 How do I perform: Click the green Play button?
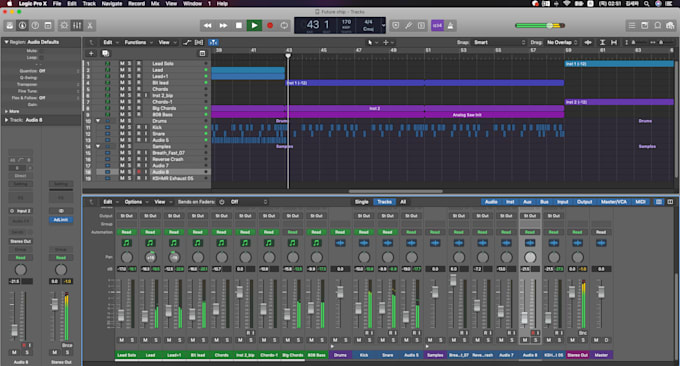coord(254,26)
